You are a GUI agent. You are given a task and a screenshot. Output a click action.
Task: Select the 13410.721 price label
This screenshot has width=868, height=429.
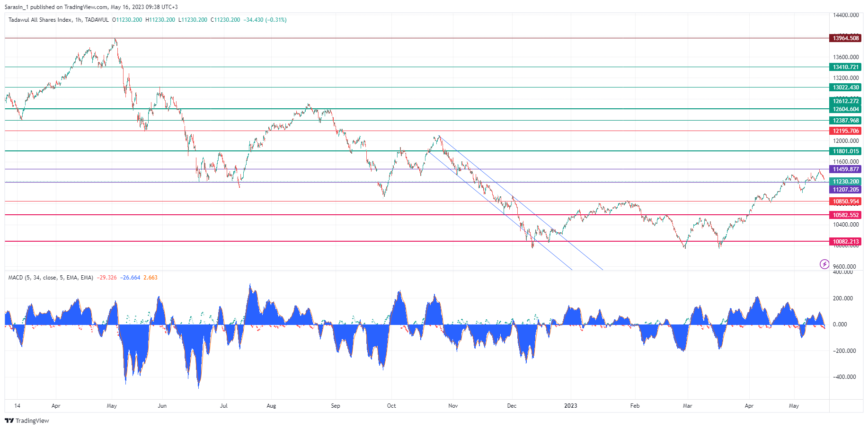click(845, 67)
